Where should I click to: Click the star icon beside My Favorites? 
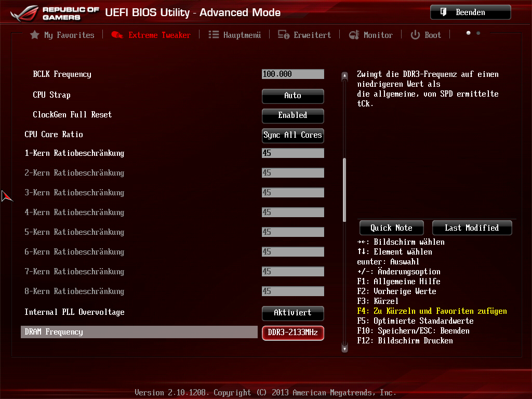(35, 35)
